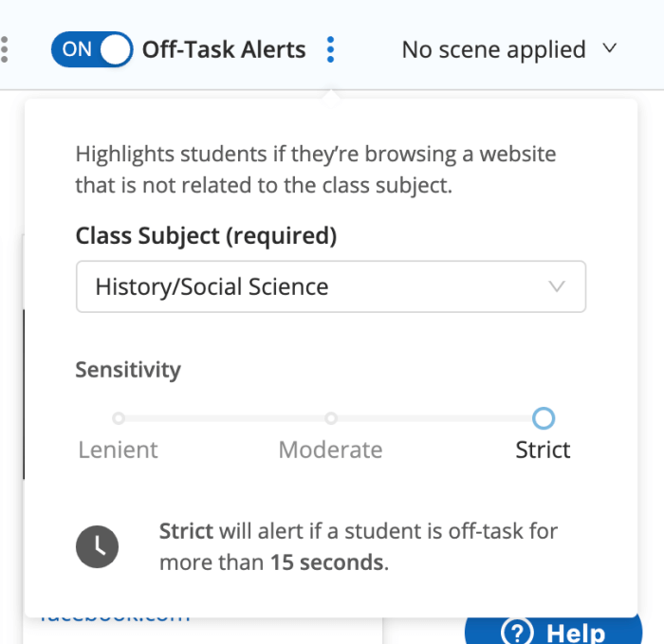
Task: Click the Strict sensitivity label
Action: tap(543, 450)
